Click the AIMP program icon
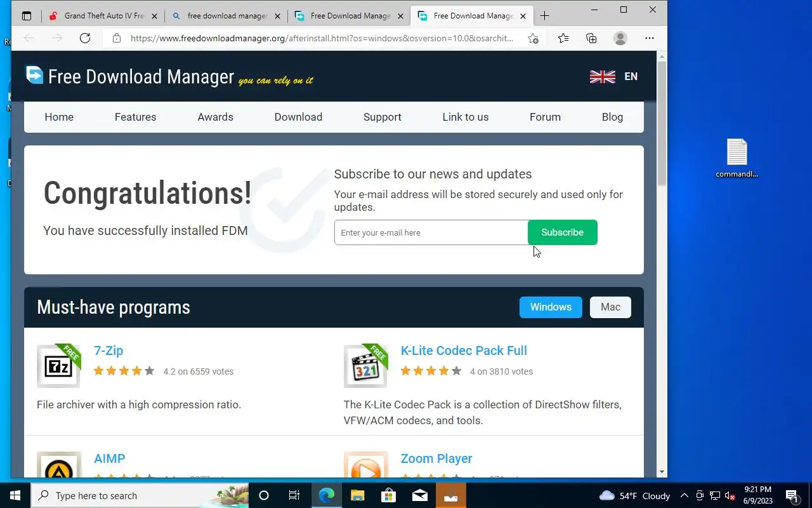Image resolution: width=812 pixels, height=508 pixels. (x=58, y=465)
